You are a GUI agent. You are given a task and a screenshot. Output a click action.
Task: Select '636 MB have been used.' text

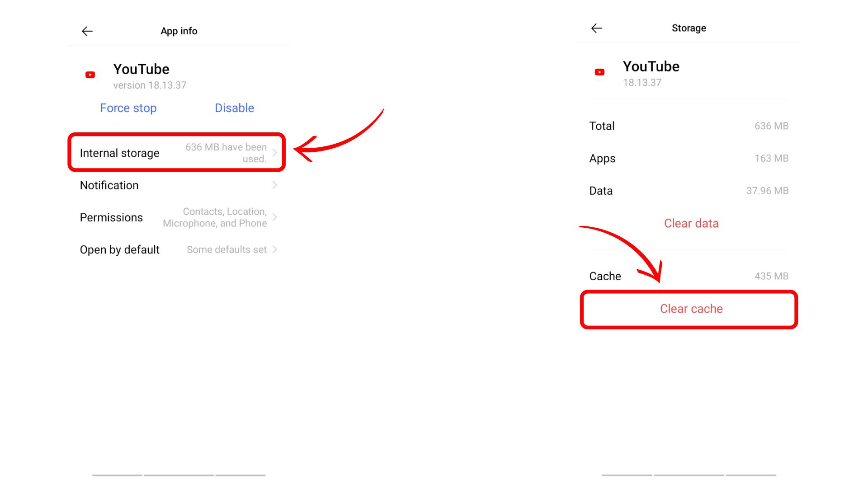pyautogui.click(x=226, y=153)
